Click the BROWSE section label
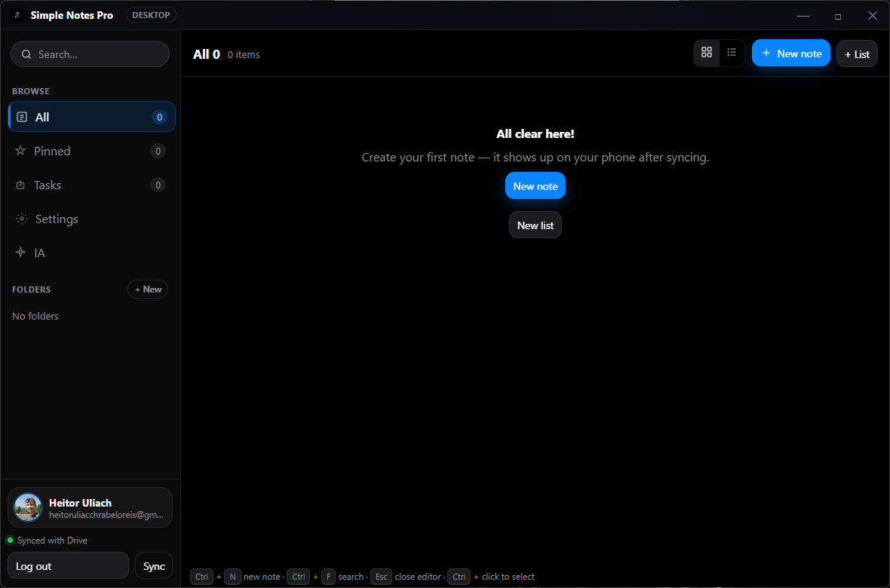The image size is (890, 588). tap(31, 91)
